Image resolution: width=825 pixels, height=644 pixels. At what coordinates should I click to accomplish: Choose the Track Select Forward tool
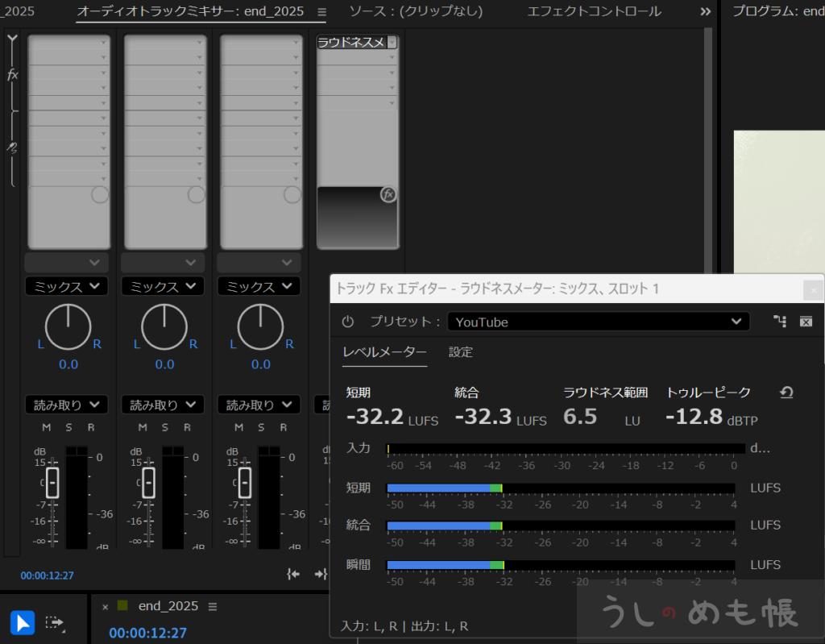click(55, 623)
